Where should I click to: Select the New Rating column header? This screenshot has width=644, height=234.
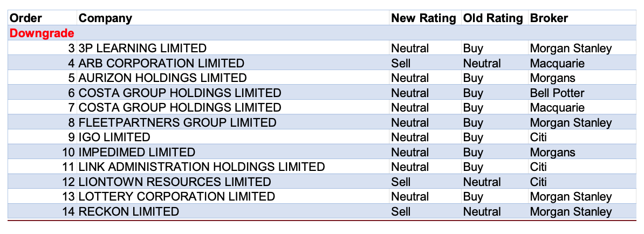(x=423, y=18)
